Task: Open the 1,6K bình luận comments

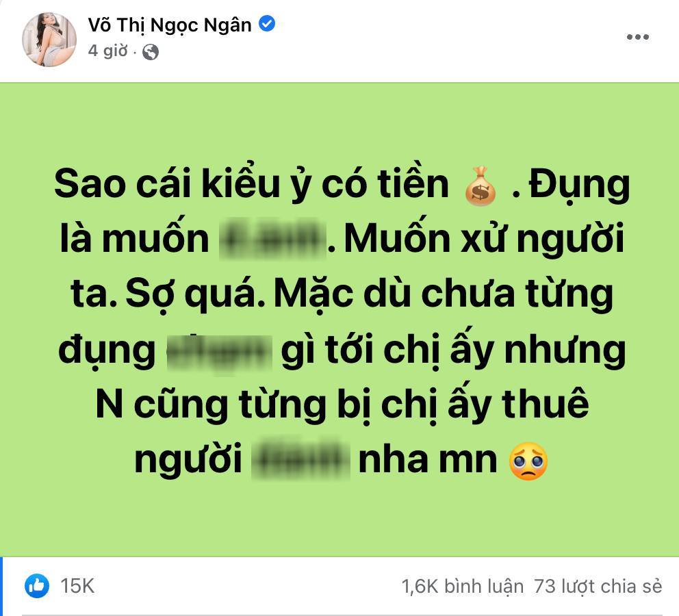Action: 462,587
